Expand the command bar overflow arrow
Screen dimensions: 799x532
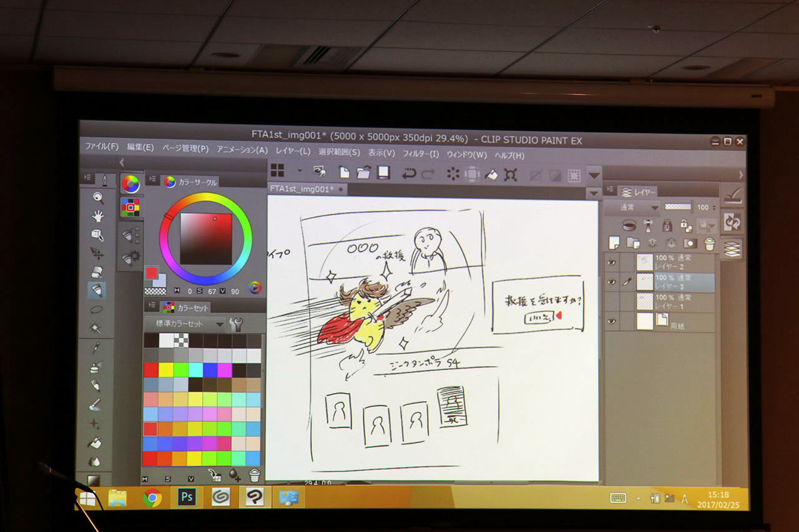click(594, 177)
